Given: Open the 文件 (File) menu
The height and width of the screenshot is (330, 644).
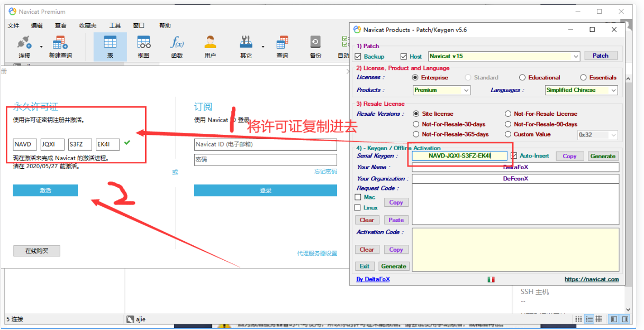Looking at the screenshot, I should tap(14, 25).
